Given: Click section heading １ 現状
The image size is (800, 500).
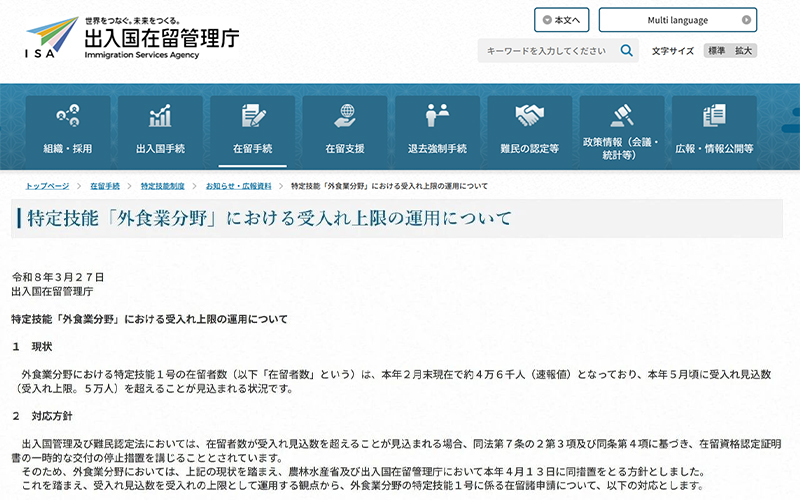Looking at the screenshot, I should (x=32, y=347).
